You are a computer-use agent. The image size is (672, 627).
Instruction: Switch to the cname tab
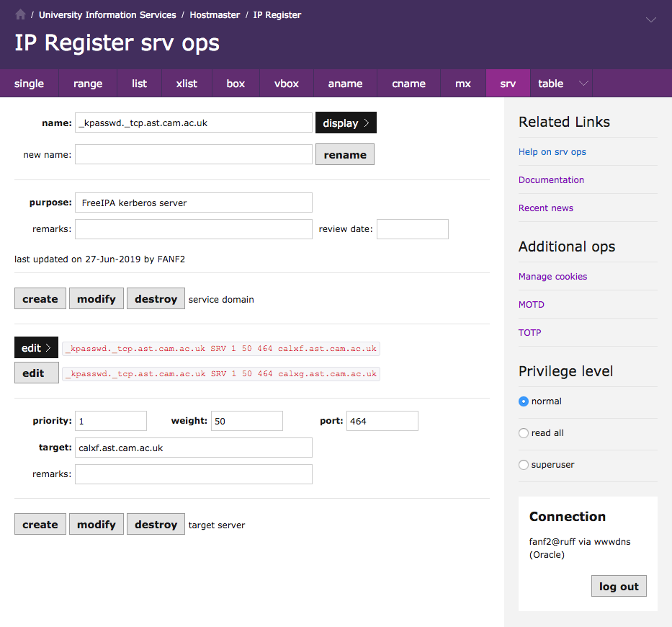coord(408,84)
